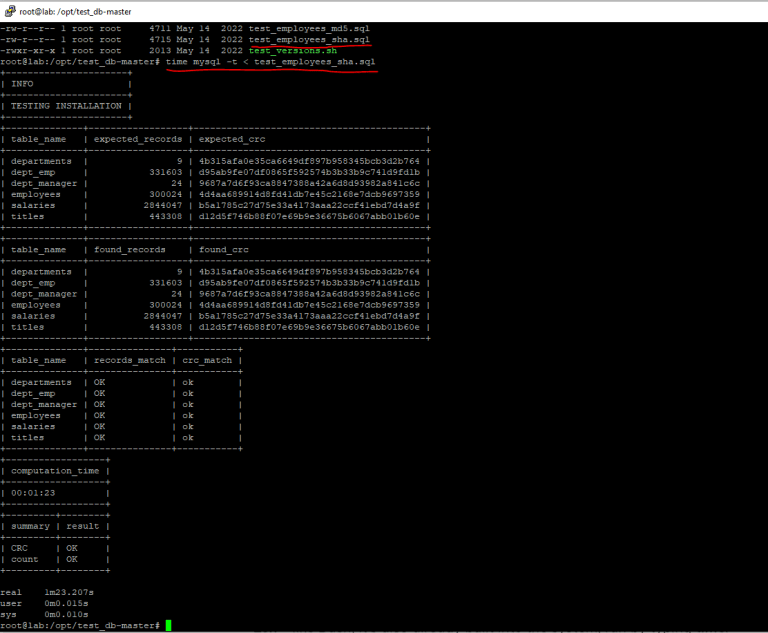Click the count row label in the summary table
This screenshot has width=768, height=633.
pyautogui.click(x=24, y=559)
